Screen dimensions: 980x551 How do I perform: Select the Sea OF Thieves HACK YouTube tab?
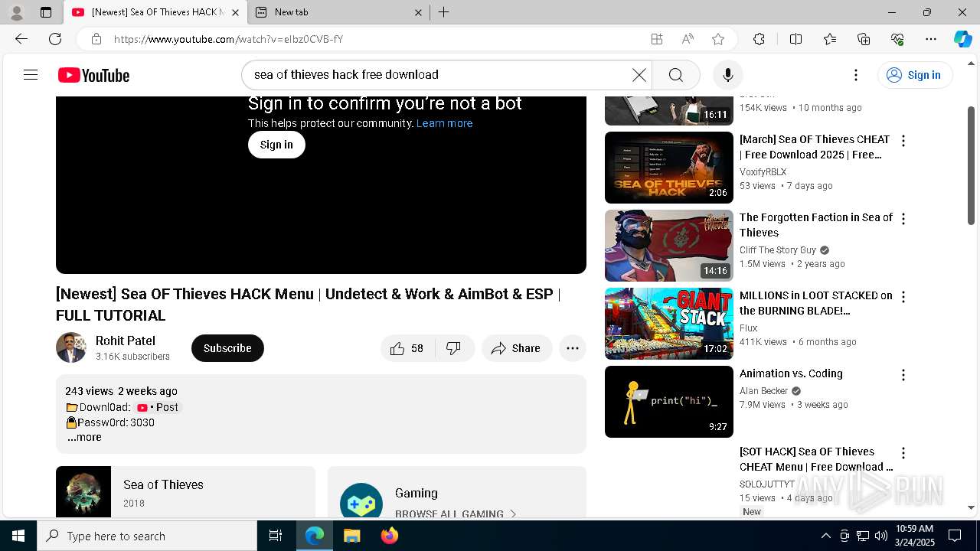155,12
